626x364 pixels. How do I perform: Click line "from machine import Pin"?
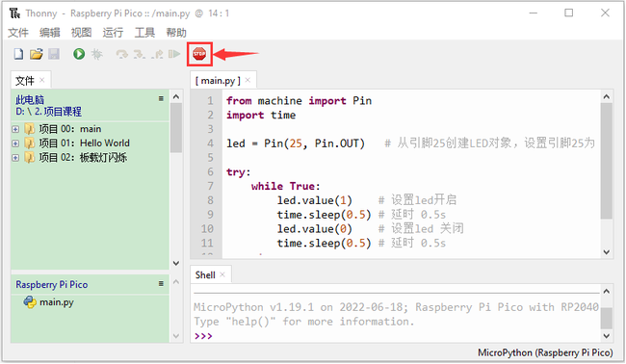point(299,100)
